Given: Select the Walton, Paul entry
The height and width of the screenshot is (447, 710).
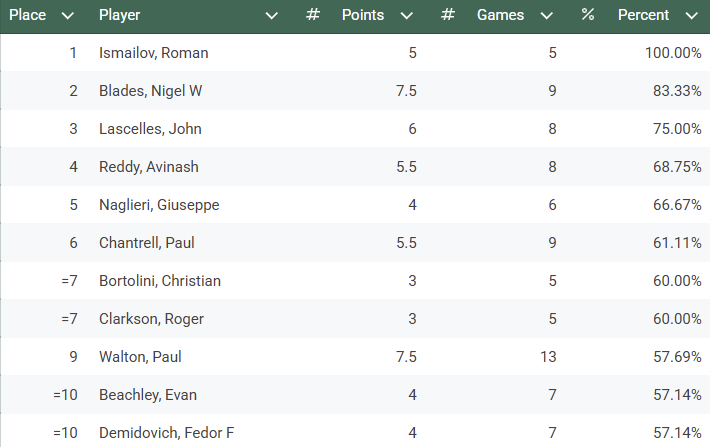Looking at the screenshot, I should 140,357.
